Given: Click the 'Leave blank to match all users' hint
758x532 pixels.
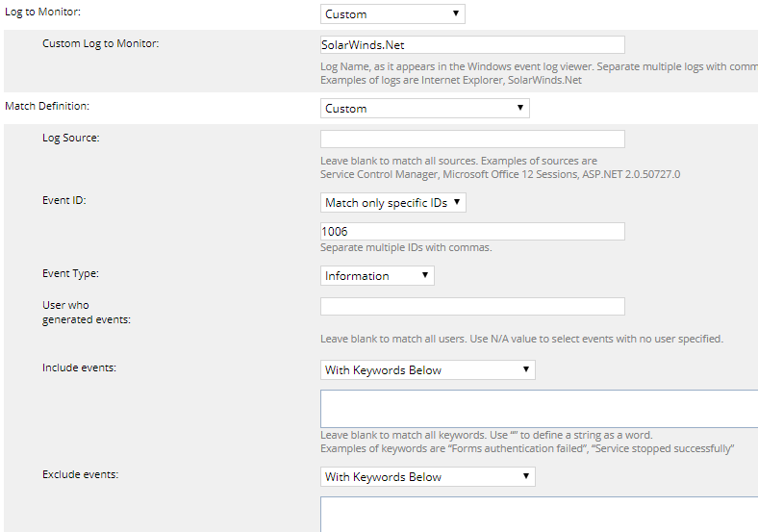Looking at the screenshot, I should tap(520, 339).
